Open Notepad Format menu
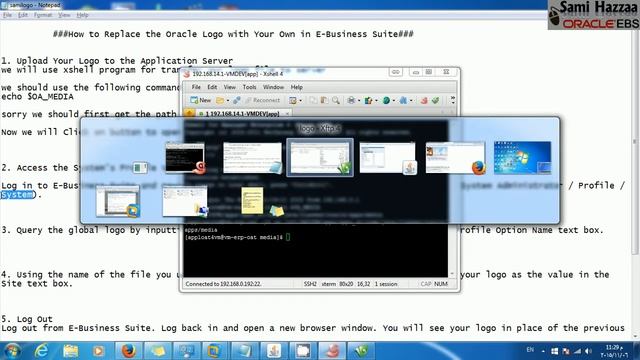The image size is (640, 360). [43, 15]
